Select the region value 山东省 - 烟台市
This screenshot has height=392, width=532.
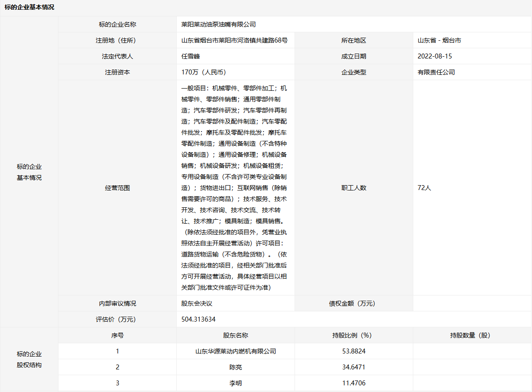click(x=439, y=40)
